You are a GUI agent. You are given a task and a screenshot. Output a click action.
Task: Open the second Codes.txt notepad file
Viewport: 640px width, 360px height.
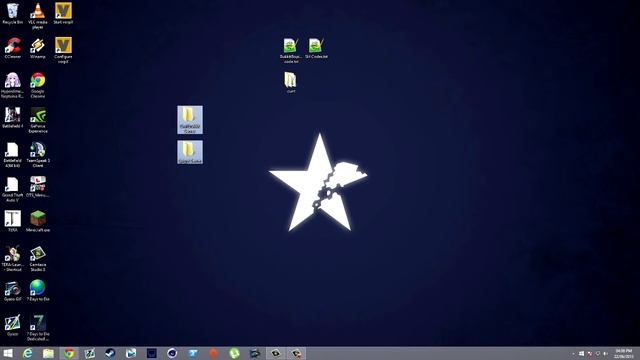(316, 48)
